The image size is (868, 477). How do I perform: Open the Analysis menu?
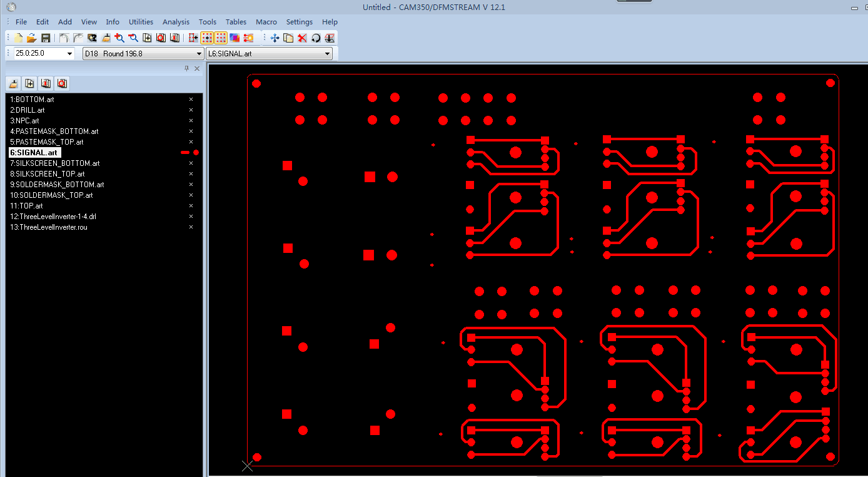pyautogui.click(x=176, y=22)
